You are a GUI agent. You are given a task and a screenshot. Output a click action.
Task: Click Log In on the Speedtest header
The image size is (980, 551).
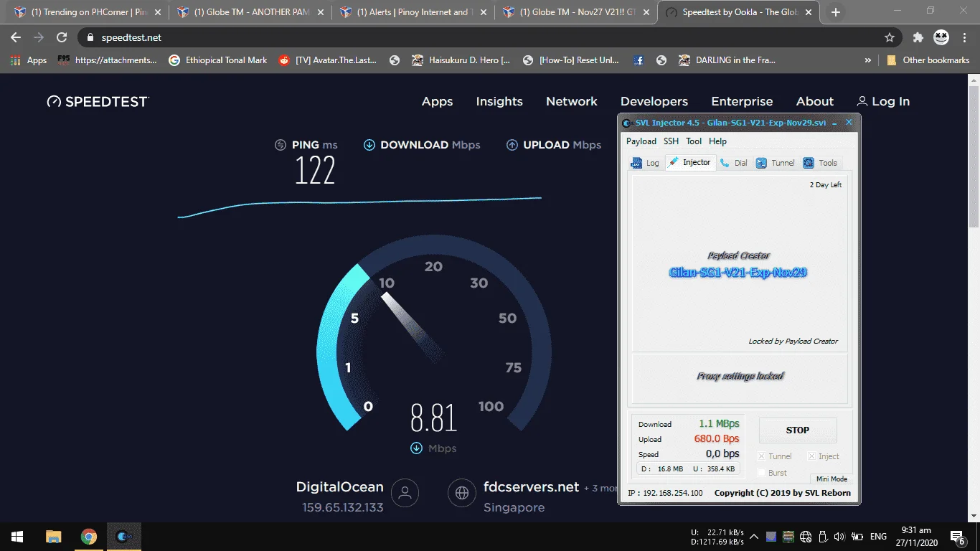(x=883, y=102)
